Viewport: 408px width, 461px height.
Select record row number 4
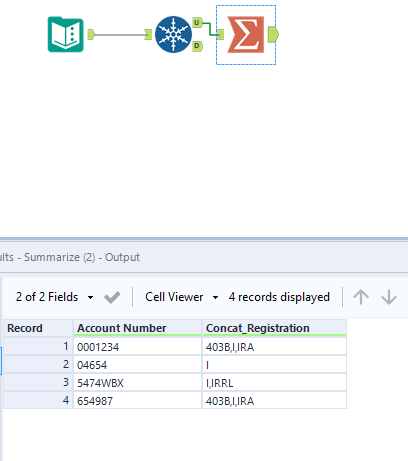pos(38,400)
